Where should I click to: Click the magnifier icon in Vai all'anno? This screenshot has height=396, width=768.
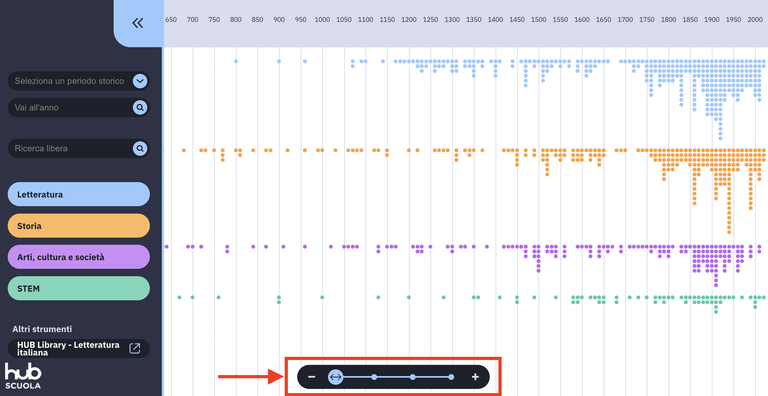pos(140,107)
